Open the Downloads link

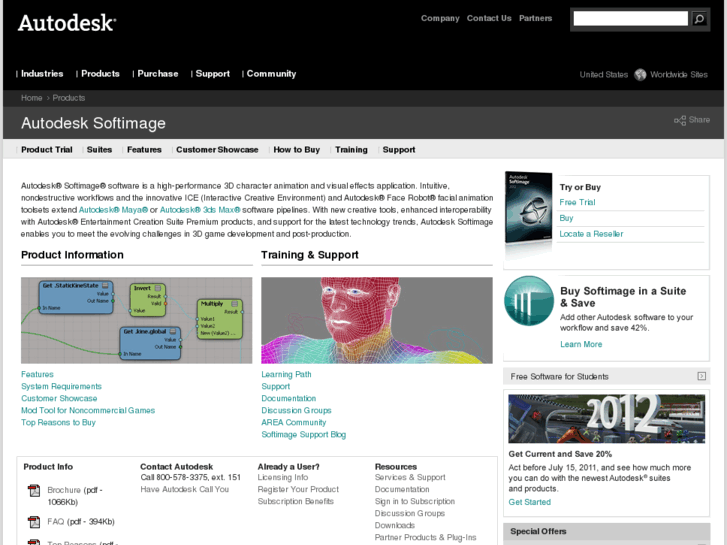395,526
